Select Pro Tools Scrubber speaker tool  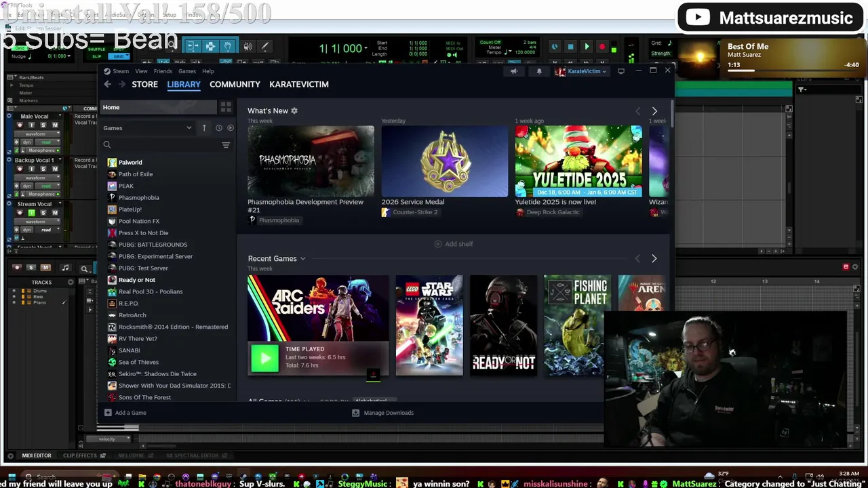248,46
